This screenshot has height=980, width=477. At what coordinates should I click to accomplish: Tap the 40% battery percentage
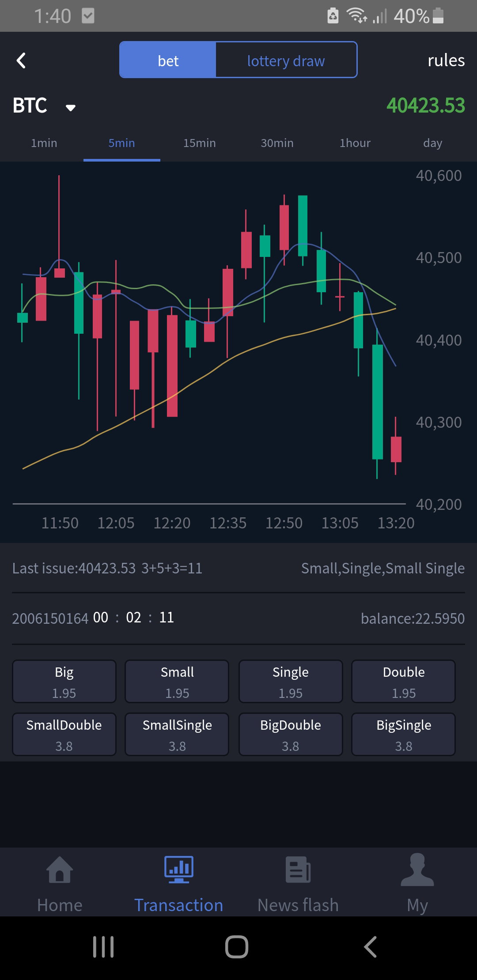(411, 16)
